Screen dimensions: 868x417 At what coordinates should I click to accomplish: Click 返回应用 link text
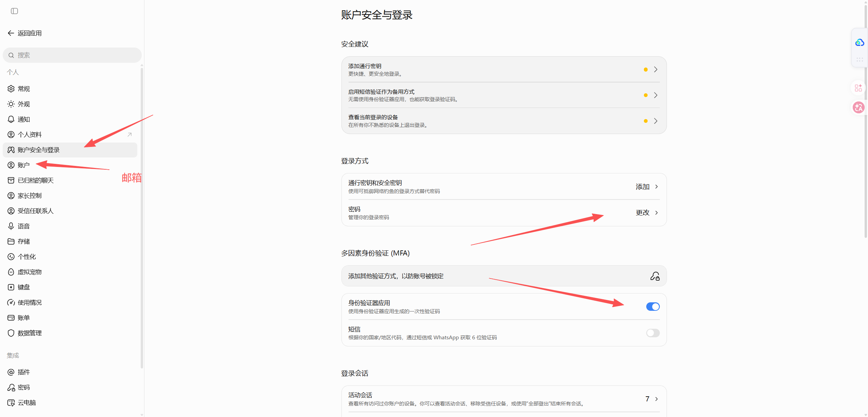[x=30, y=33]
